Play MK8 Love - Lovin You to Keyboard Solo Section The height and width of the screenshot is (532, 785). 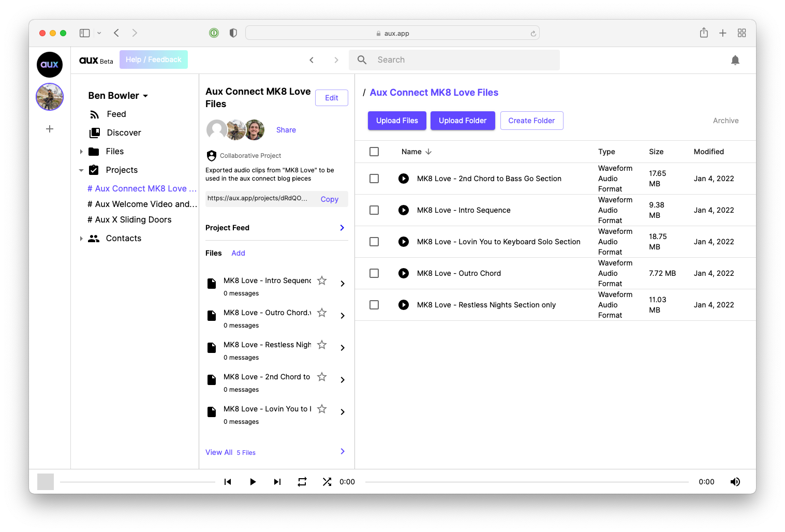[404, 242]
